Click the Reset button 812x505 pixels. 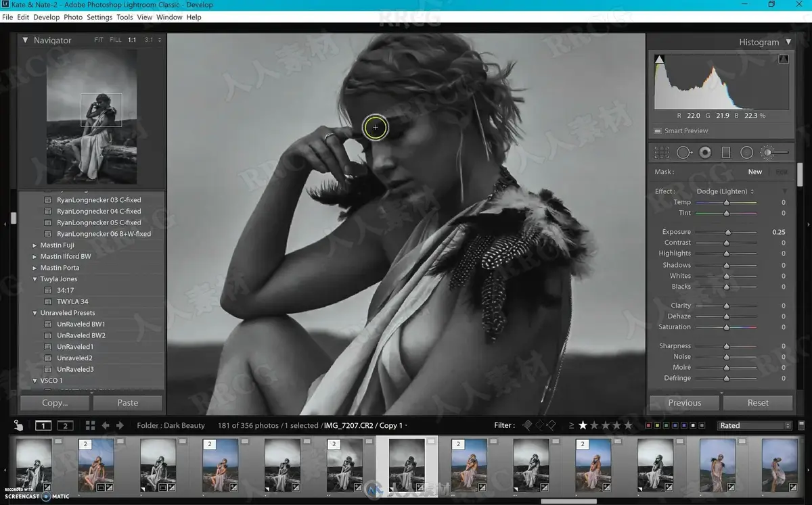(758, 403)
